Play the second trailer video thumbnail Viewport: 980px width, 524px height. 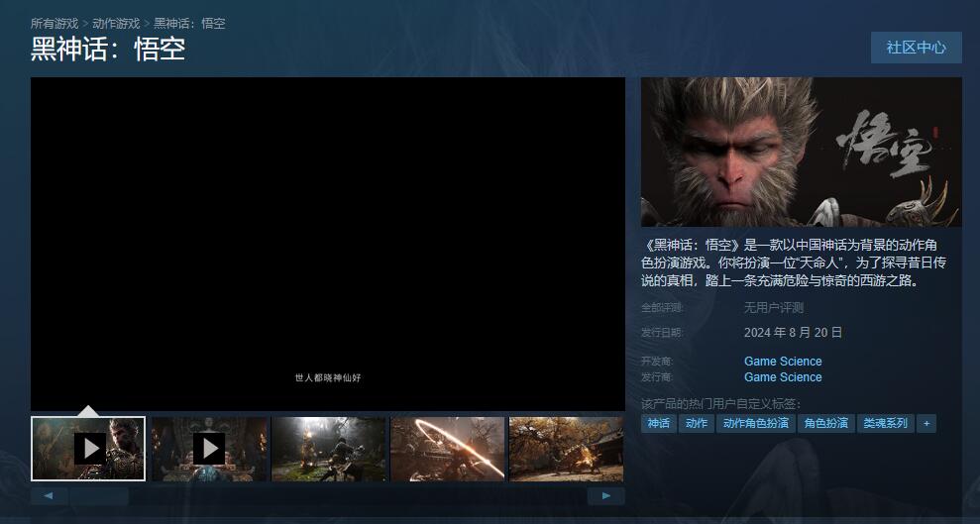209,449
